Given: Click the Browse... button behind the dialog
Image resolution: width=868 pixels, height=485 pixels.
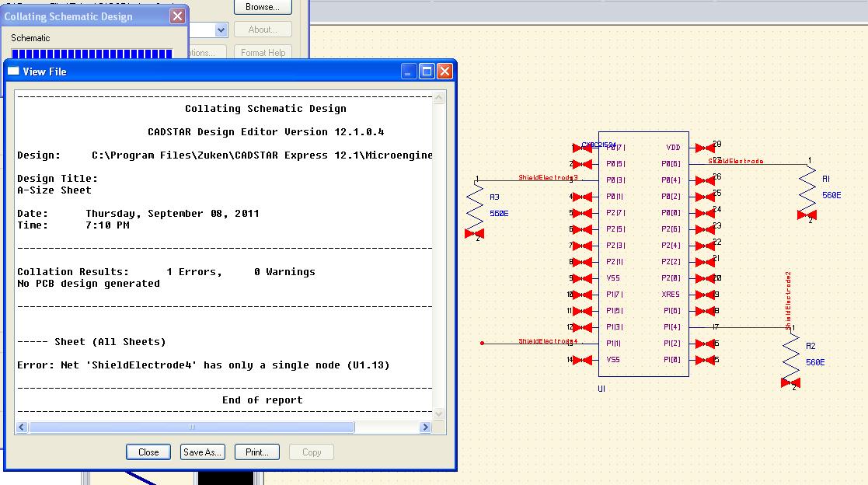Looking at the screenshot, I should [x=263, y=7].
